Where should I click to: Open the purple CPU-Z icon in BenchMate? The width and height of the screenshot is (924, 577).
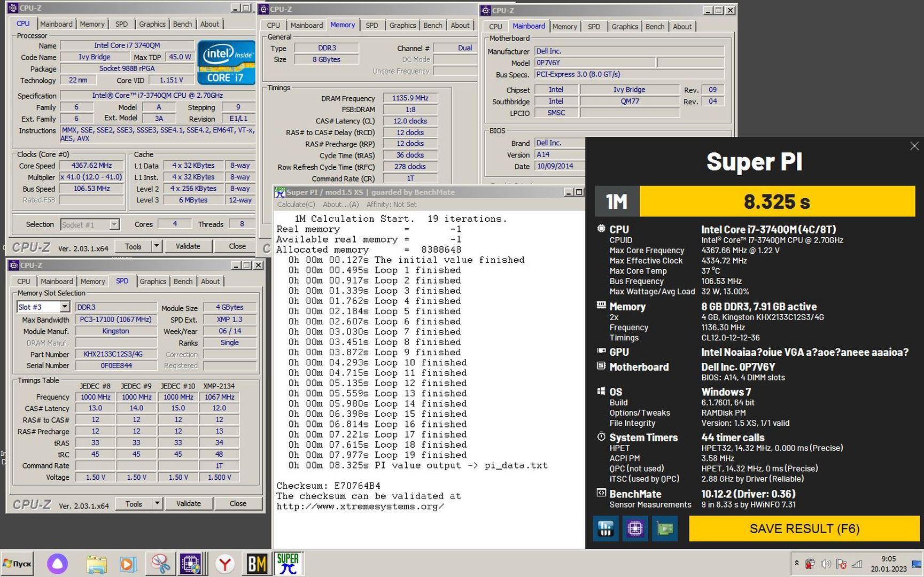(x=635, y=529)
